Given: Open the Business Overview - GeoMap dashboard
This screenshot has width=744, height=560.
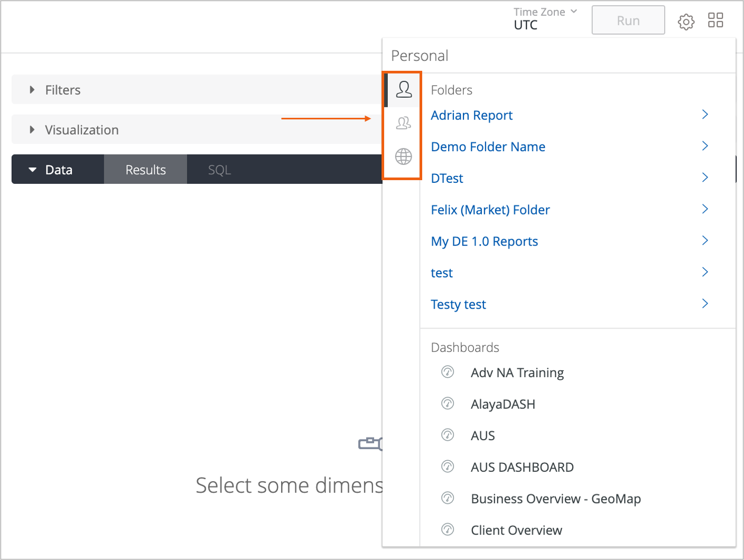Looking at the screenshot, I should (555, 499).
